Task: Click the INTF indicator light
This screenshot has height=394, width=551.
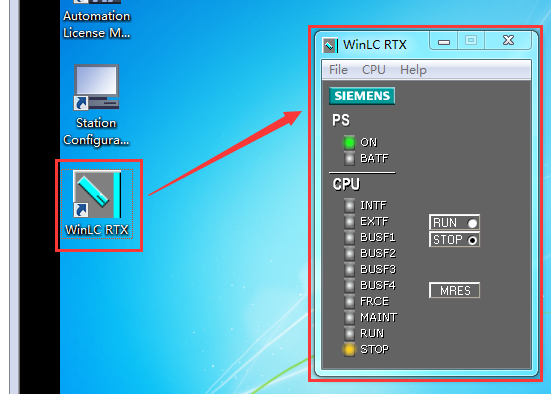Action: tap(349, 205)
